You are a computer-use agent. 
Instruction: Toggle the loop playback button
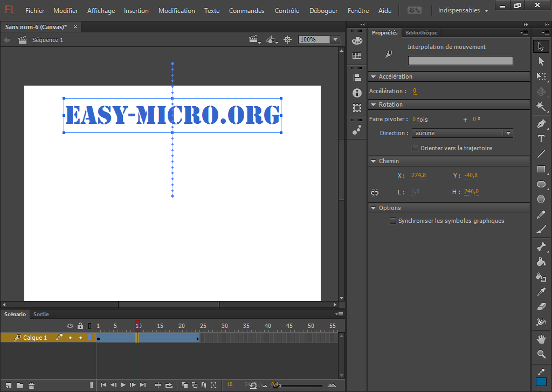point(169,386)
